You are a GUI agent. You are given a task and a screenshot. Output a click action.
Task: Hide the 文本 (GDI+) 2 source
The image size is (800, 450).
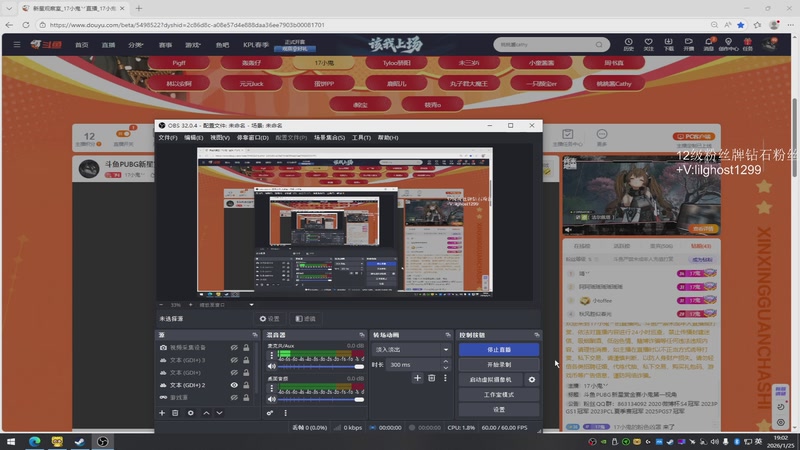click(x=234, y=385)
